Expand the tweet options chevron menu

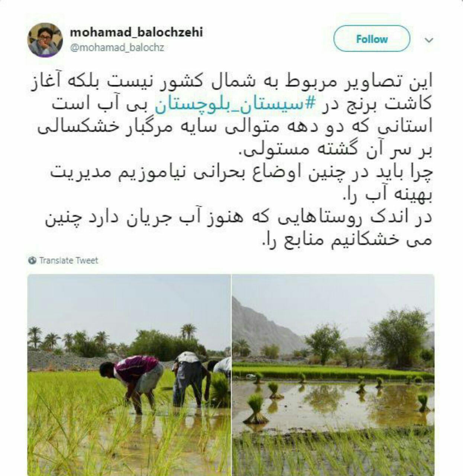point(429,40)
